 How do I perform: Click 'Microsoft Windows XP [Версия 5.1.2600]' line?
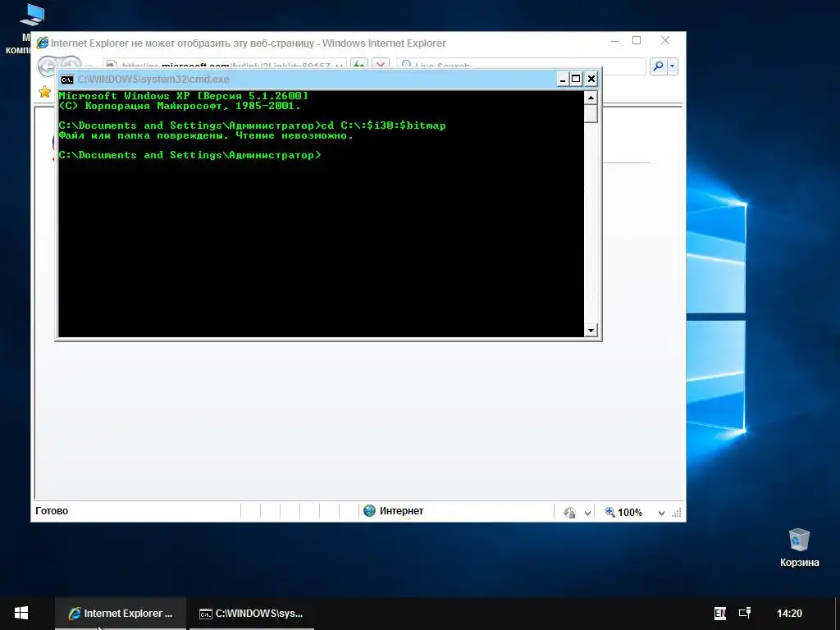(183, 96)
